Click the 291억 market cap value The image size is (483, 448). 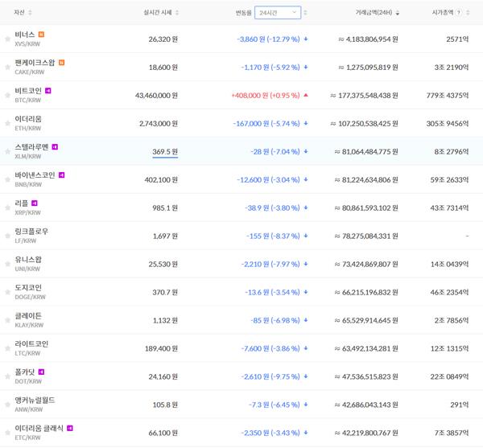click(x=460, y=405)
